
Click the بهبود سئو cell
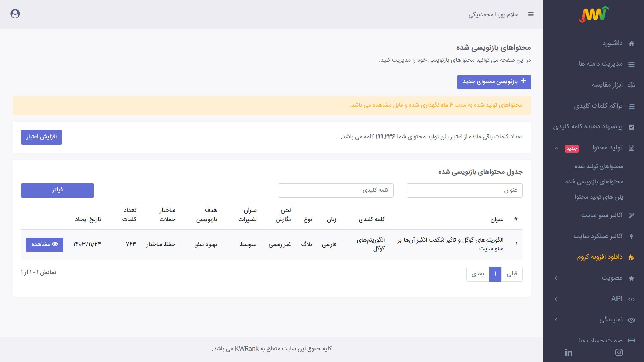point(206,244)
